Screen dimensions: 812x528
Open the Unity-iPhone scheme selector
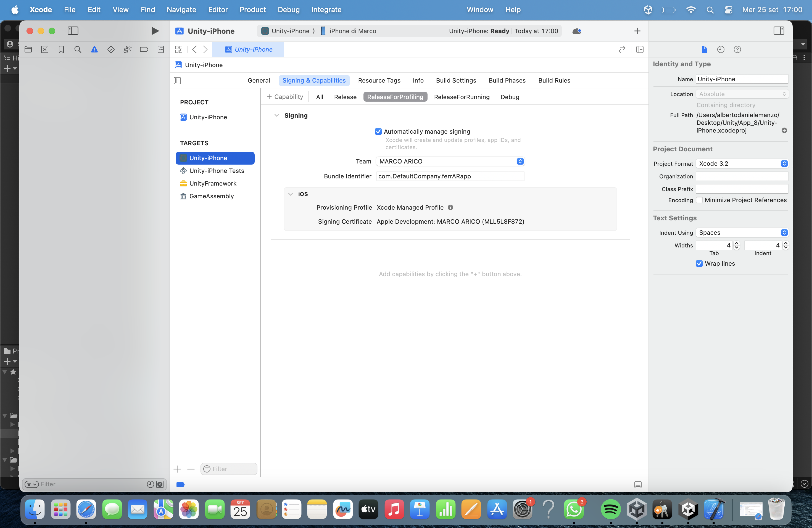pos(286,31)
